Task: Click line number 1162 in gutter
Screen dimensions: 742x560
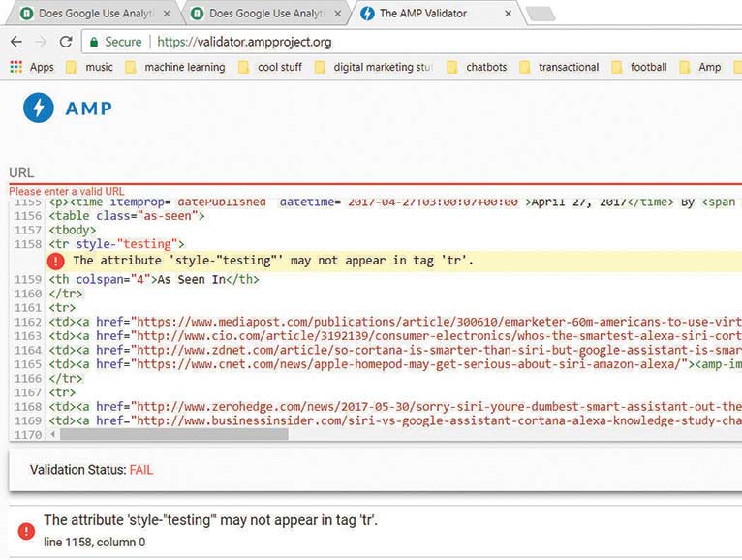Action: [x=28, y=322]
